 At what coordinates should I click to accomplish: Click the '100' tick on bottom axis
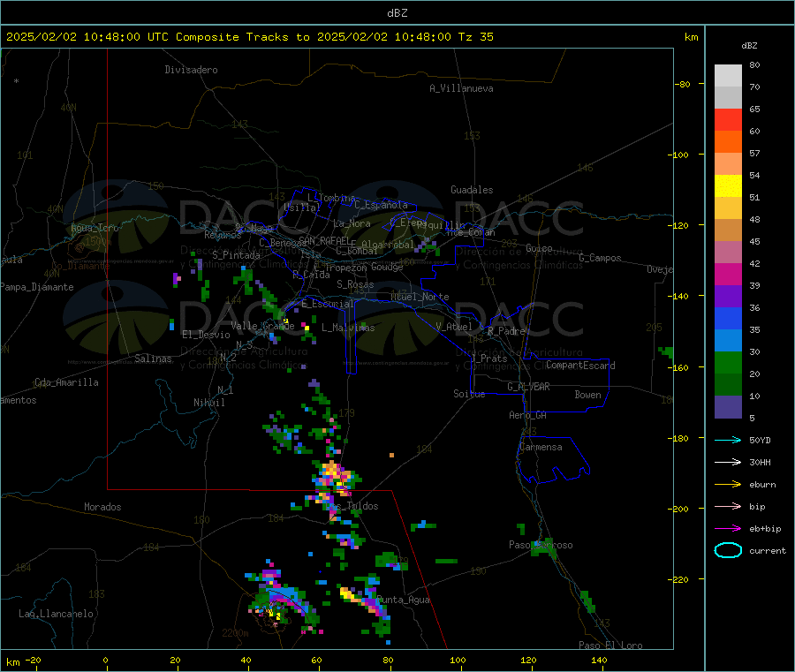coord(458,660)
